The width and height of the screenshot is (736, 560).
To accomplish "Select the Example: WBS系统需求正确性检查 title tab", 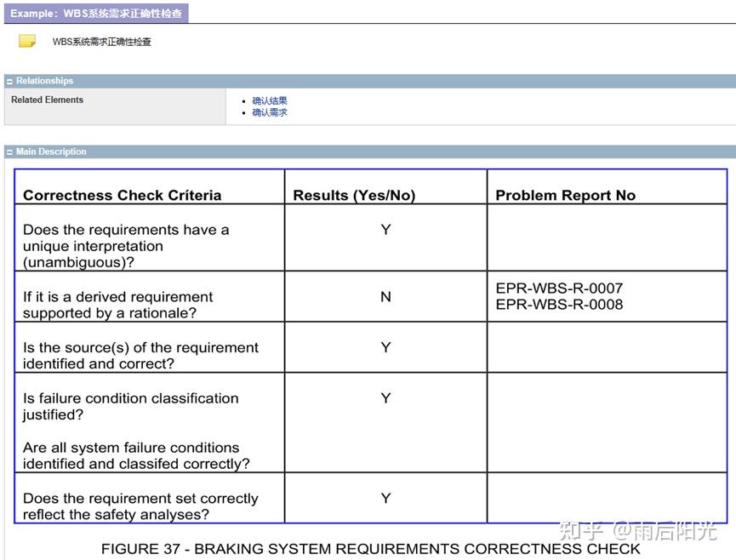I will point(96,13).
